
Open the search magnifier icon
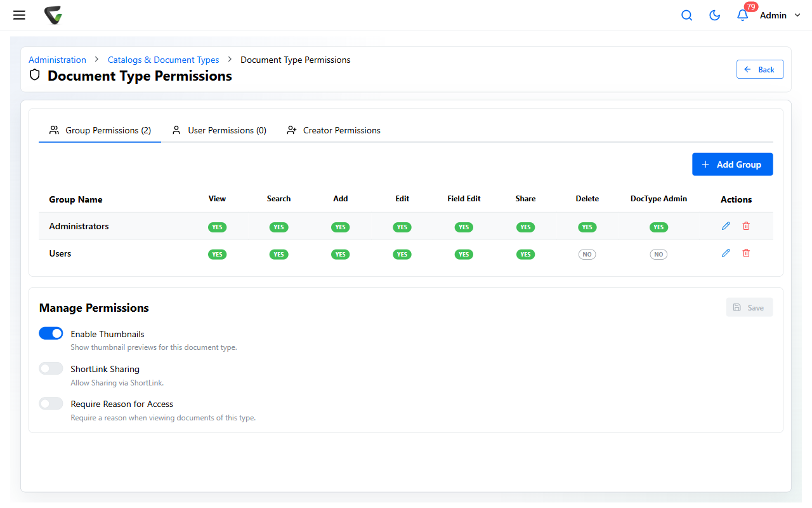tap(686, 15)
